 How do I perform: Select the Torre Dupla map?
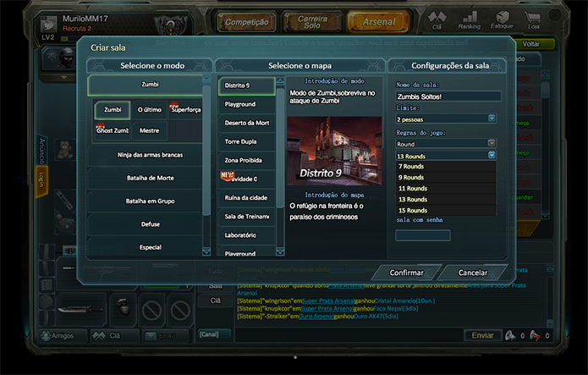point(247,141)
